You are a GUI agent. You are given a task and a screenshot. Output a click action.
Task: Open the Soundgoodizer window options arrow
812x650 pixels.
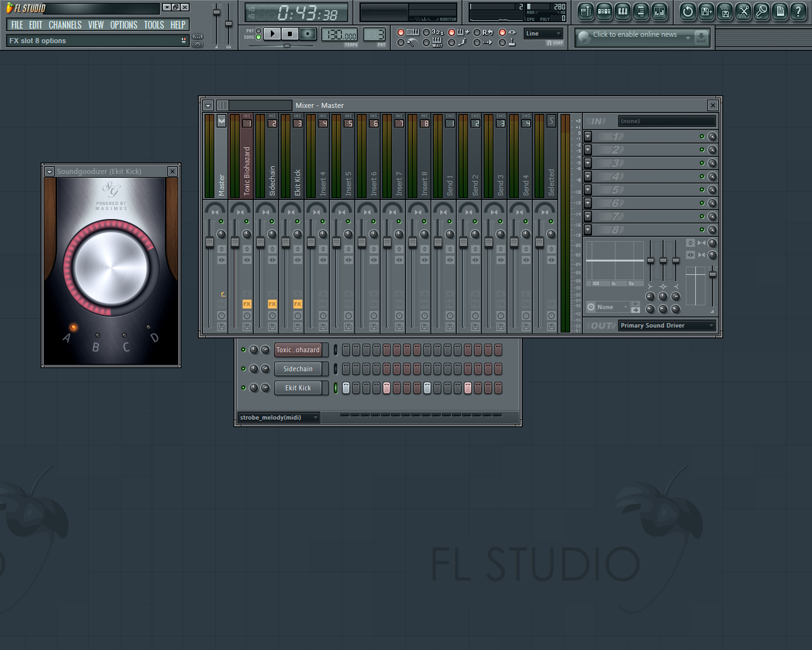[x=49, y=171]
